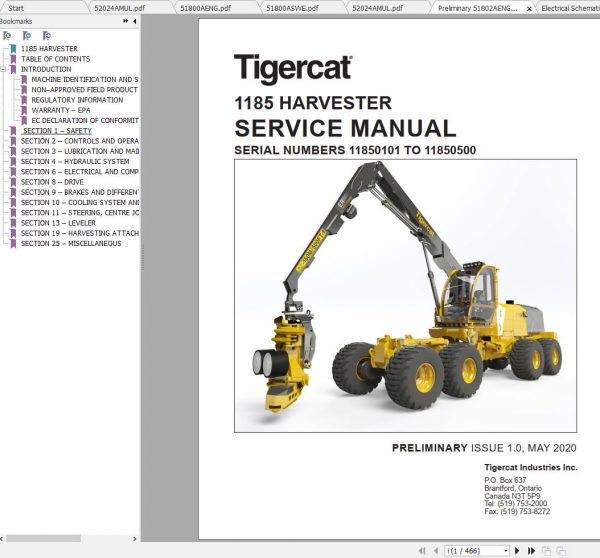Open the 1185 HARVESTER bookmark

tap(49, 49)
